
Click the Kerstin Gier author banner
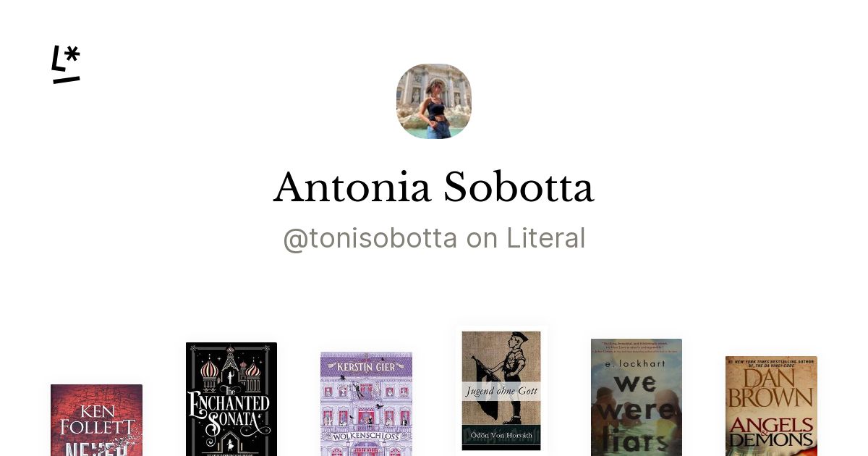366,366
